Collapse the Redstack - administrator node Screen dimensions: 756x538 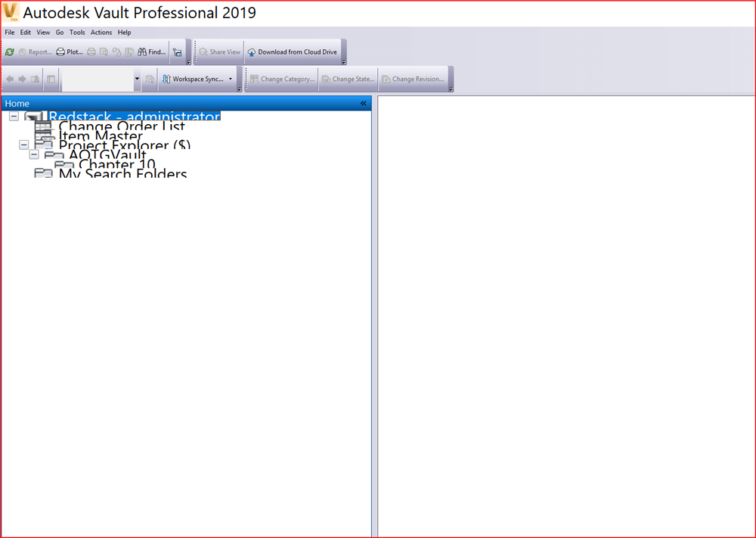14,117
